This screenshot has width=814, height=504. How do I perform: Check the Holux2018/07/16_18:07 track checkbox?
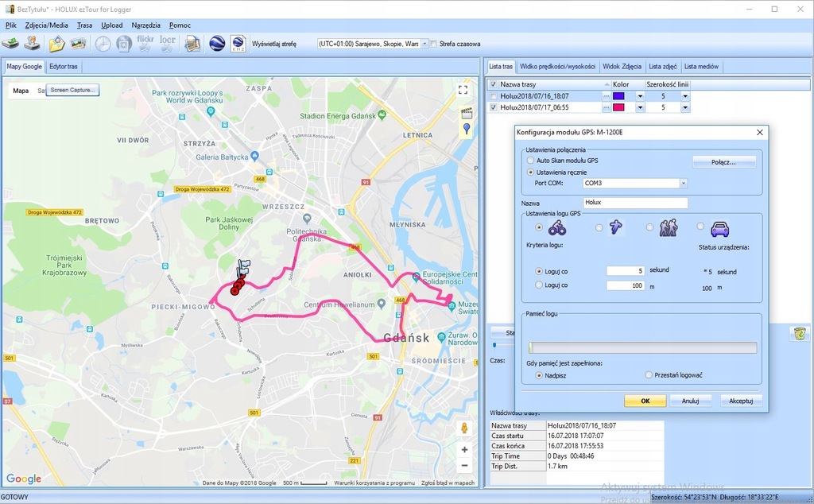point(493,96)
